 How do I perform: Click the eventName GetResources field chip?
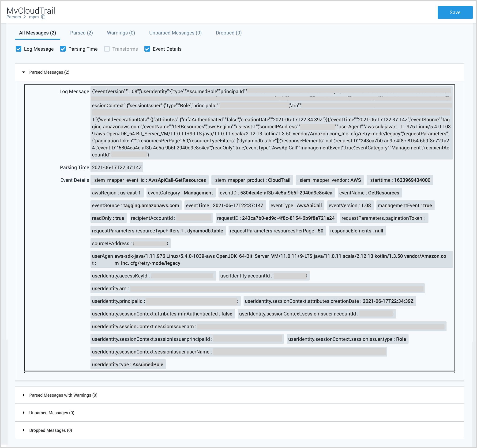369,193
